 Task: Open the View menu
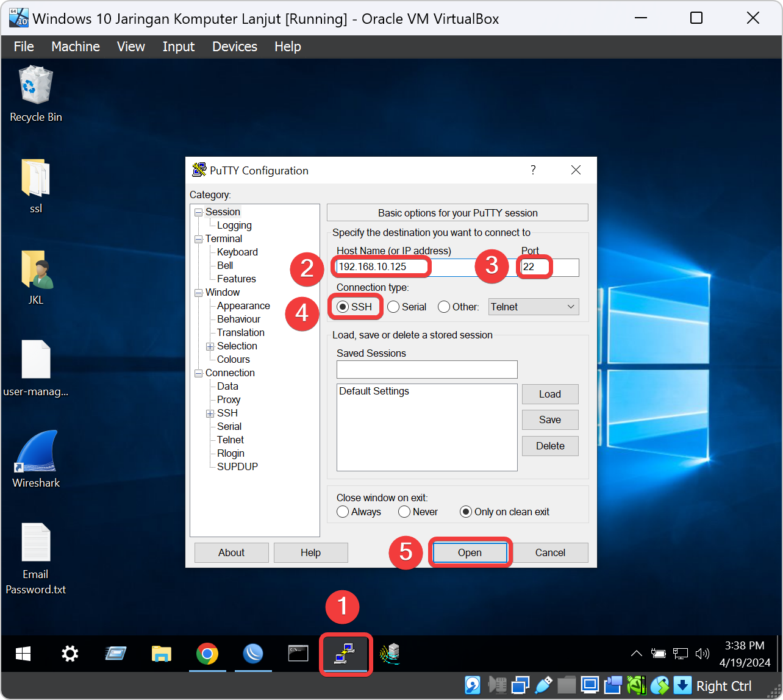click(131, 46)
